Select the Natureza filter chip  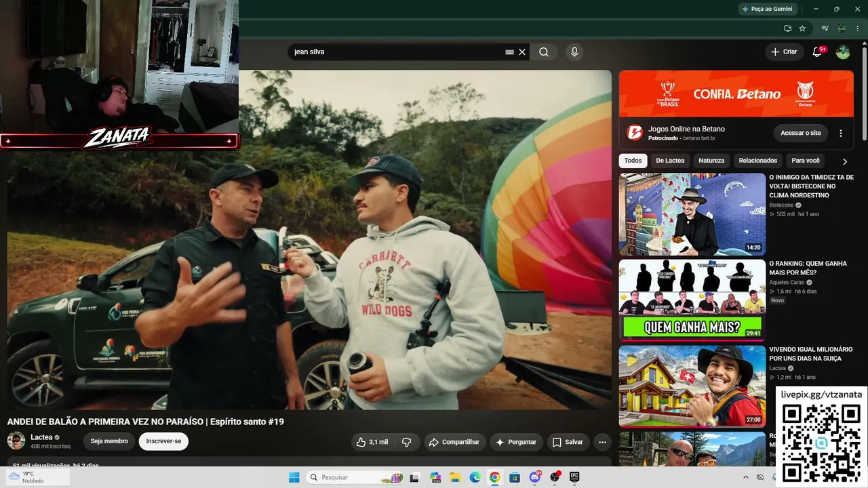tap(711, 161)
